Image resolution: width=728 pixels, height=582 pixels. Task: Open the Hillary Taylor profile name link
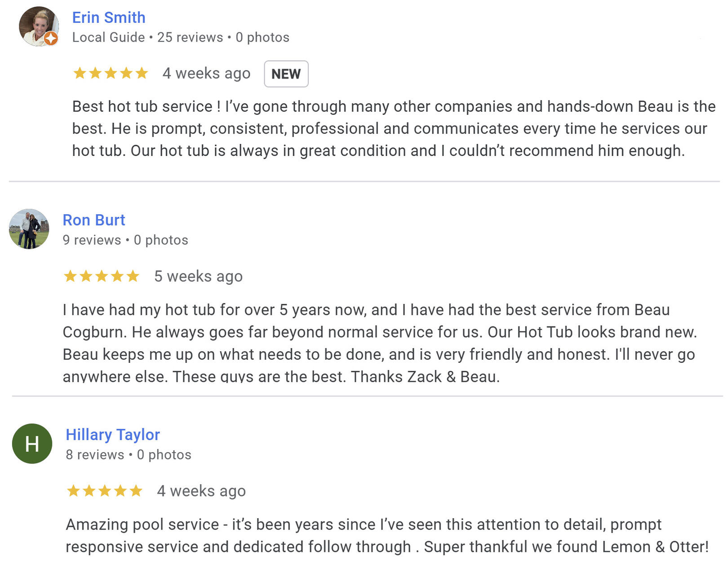[113, 435]
